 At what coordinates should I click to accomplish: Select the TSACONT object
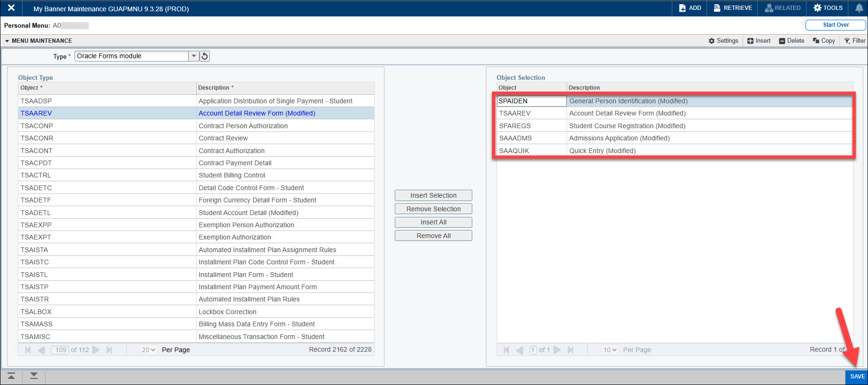pyautogui.click(x=37, y=151)
